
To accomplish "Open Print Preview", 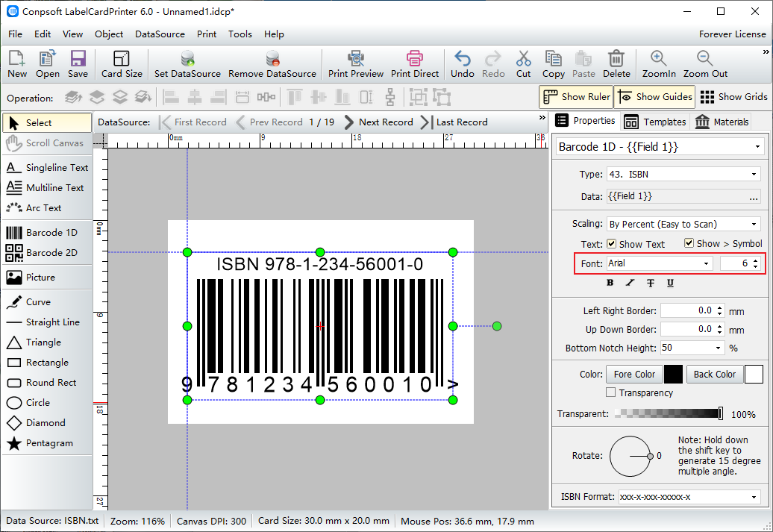I will [355, 63].
